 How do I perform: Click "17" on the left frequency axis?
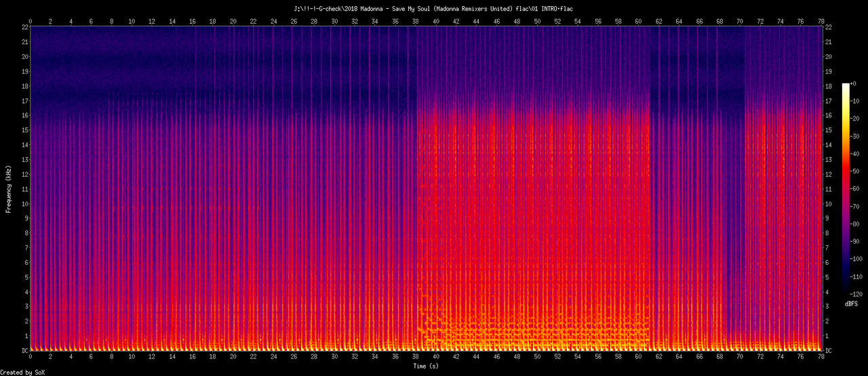[x=24, y=101]
